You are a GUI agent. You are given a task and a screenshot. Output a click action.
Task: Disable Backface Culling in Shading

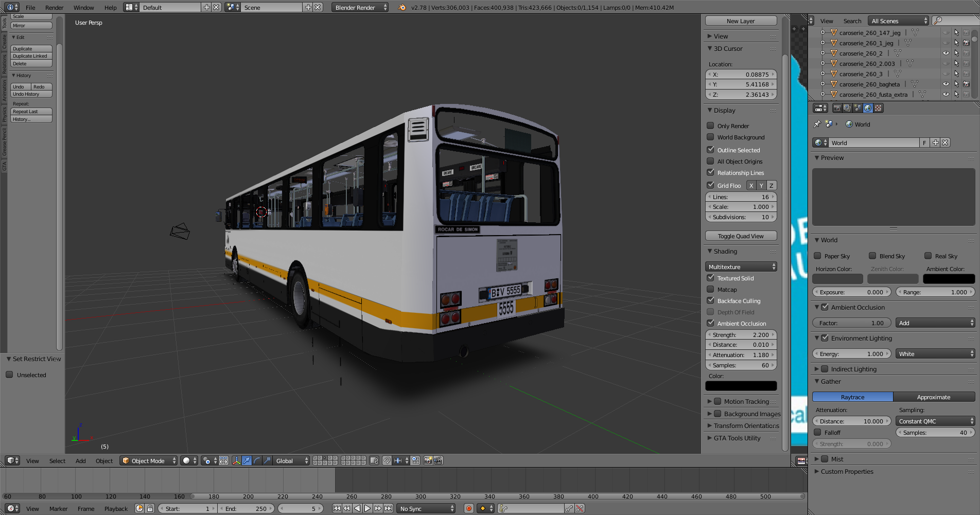click(710, 300)
